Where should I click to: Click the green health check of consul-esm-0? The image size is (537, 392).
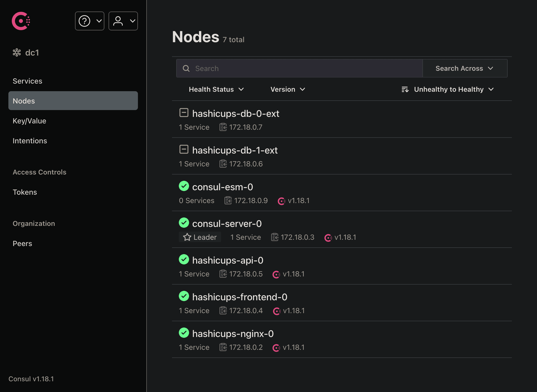tap(184, 186)
